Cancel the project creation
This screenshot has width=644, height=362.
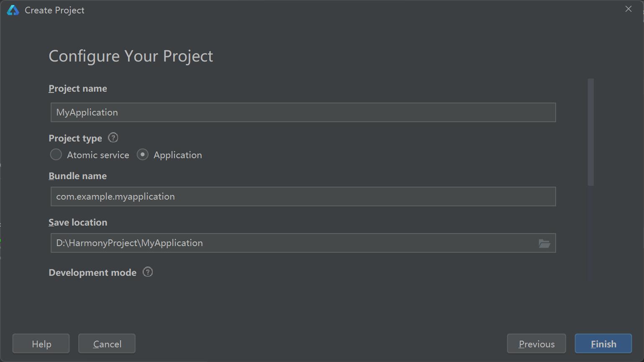click(107, 344)
